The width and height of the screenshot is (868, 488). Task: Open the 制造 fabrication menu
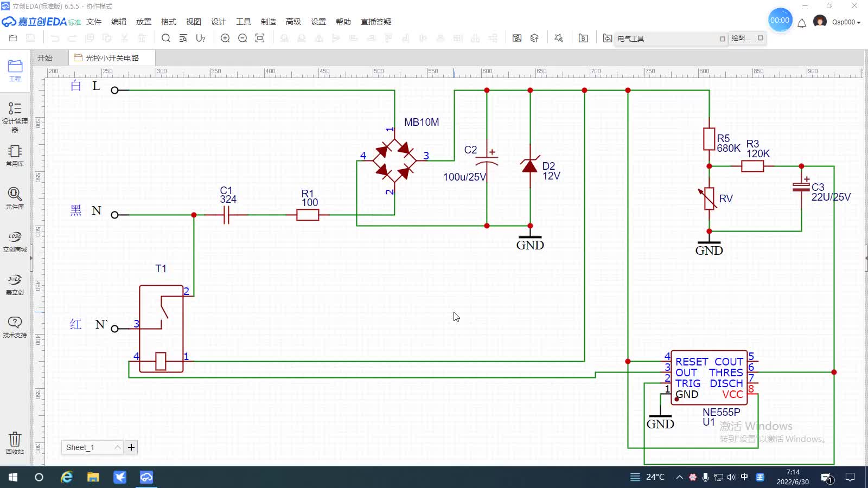(x=269, y=22)
